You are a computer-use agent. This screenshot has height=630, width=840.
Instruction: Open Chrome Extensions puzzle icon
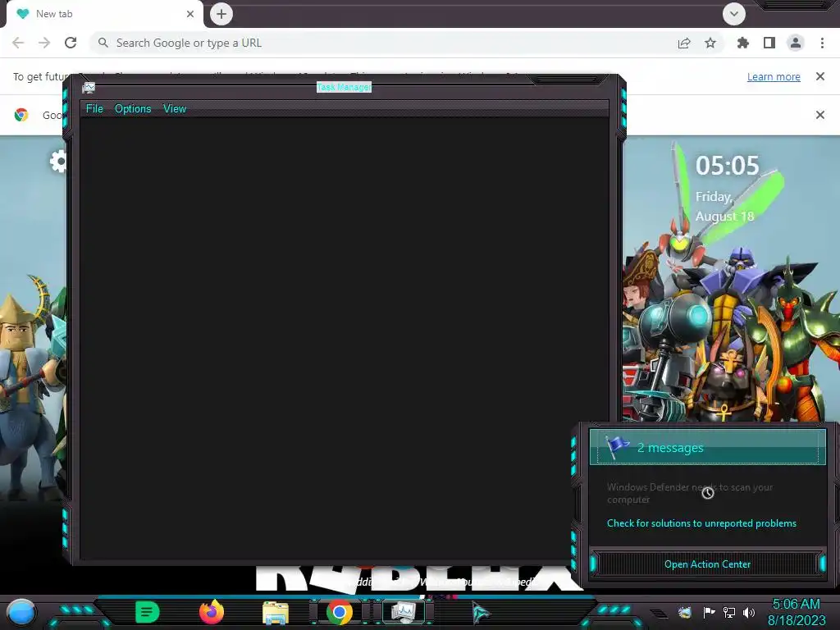[x=743, y=43]
